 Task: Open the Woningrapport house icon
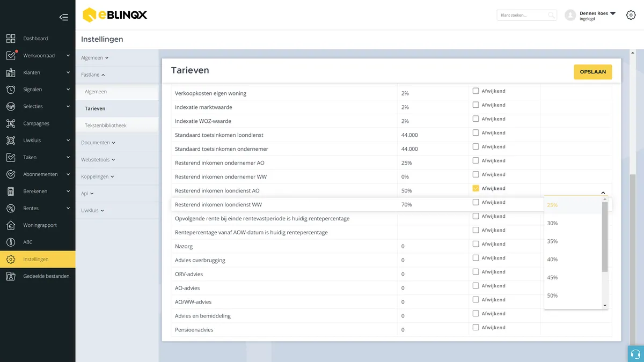(x=11, y=225)
